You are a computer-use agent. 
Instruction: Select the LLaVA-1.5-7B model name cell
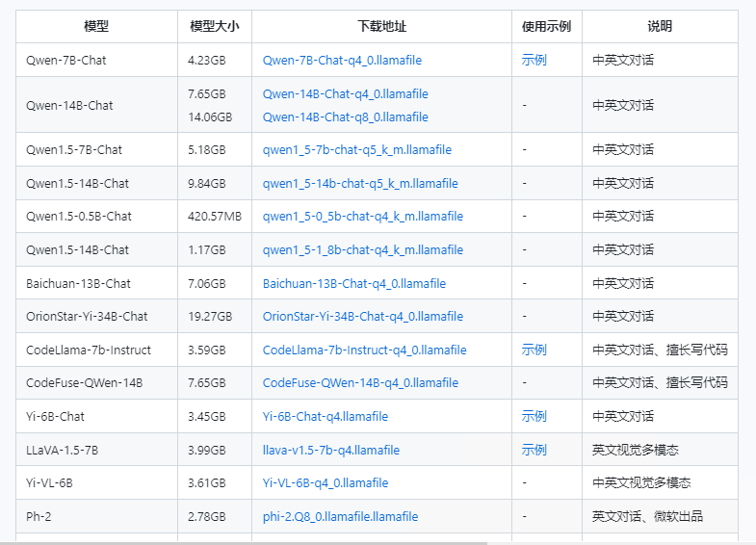[x=96, y=451]
